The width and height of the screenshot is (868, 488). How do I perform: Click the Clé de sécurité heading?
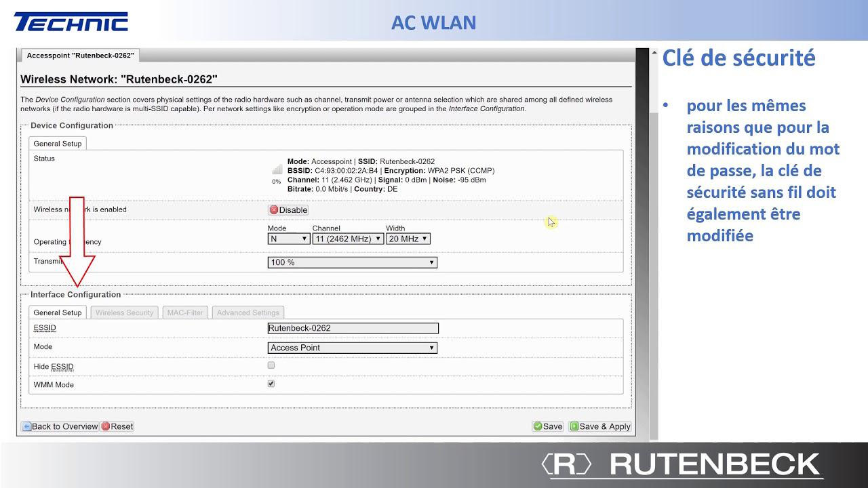tap(739, 58)
